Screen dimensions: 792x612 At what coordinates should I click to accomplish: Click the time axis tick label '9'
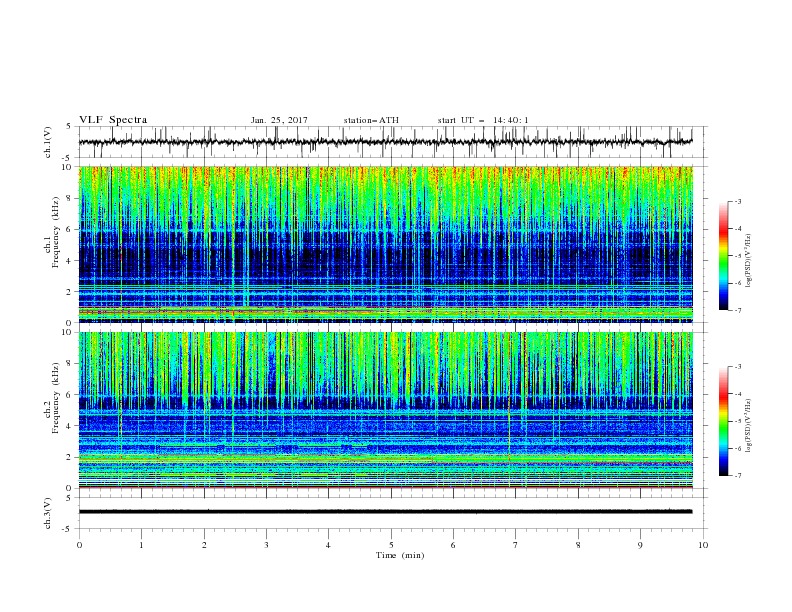coord(640,545)
